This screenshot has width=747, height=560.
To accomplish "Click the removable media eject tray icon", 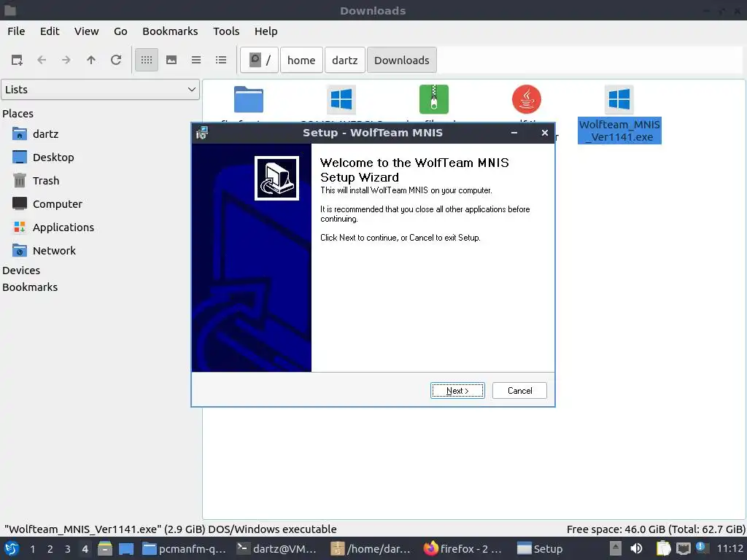I will click(616, 548).
